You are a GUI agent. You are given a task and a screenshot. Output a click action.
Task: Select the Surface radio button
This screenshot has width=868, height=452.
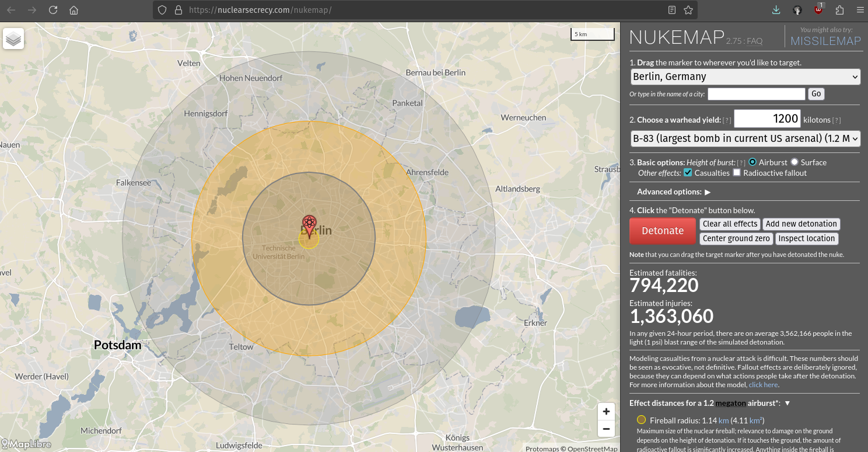click(x=794, y=162)
